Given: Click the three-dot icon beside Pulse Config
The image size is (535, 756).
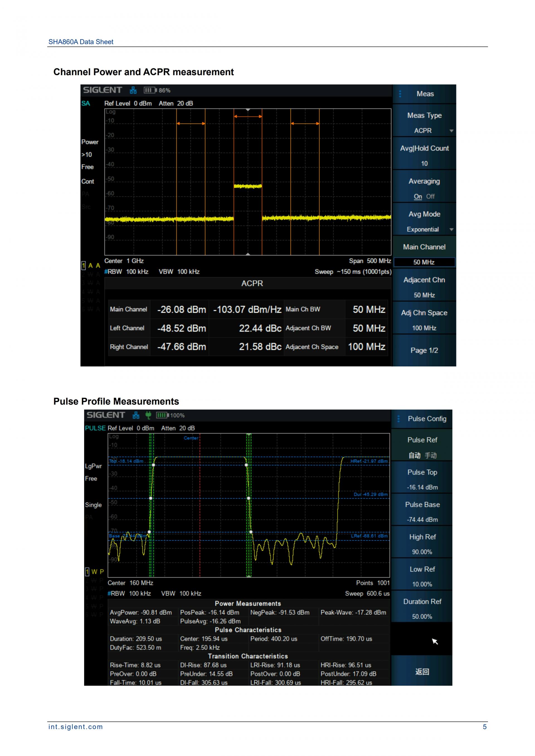Looking at the screenshot, I should [399, 419].
